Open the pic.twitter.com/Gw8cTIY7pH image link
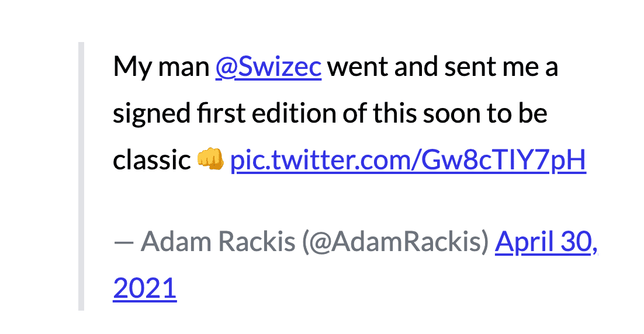 pyautogui.click(x=408, y=161)
